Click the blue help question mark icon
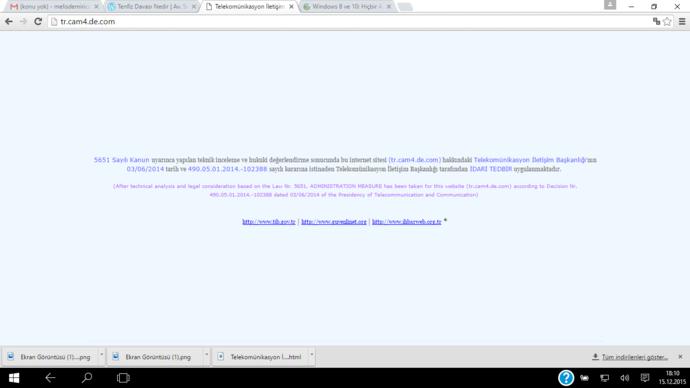Viewport: 690px width, 388px height. pyautogui.click(x=566, y=378)
